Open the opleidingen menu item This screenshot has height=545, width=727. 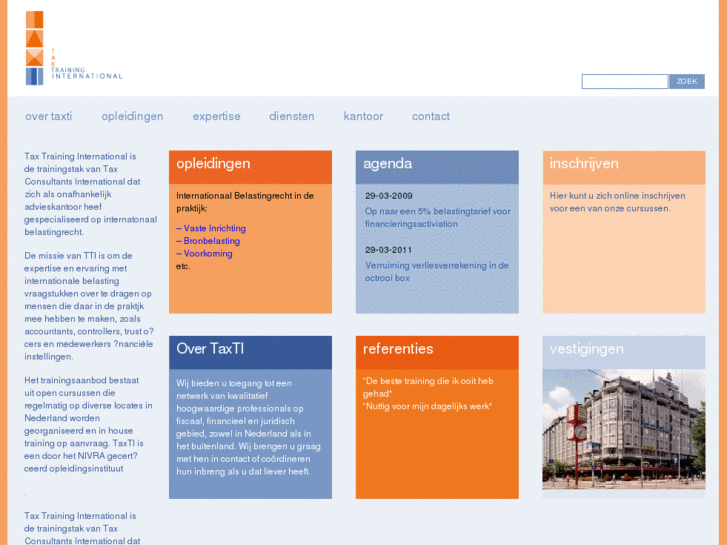click(x=132, y=116)
